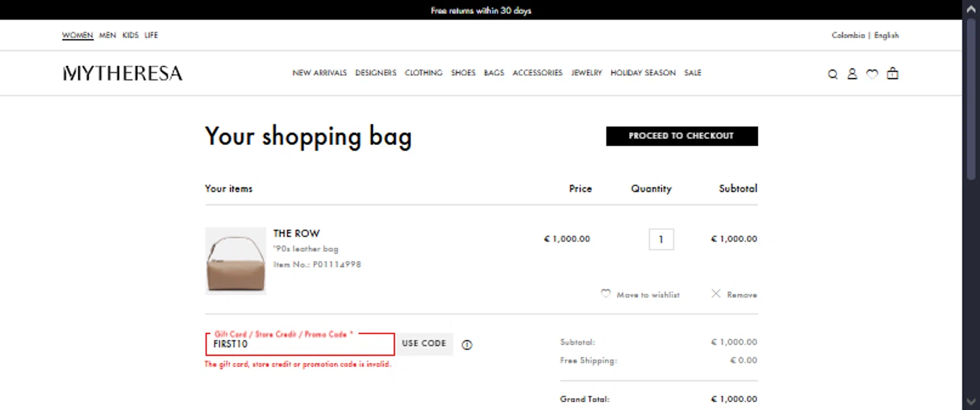Viewport: 980px width, 410px height.
Task: Switch to the LIFE section
Action: coord(152,35)
